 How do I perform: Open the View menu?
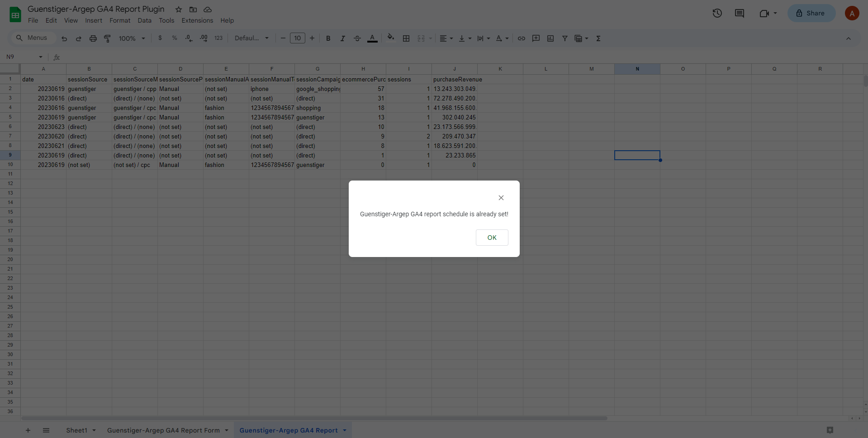[x=71, y=20]
